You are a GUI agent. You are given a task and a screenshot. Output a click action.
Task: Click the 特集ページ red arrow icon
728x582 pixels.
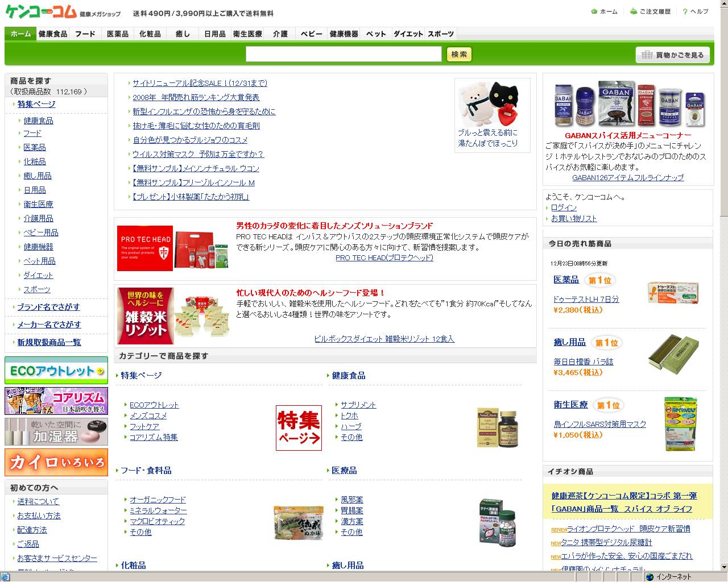[299, 428]
